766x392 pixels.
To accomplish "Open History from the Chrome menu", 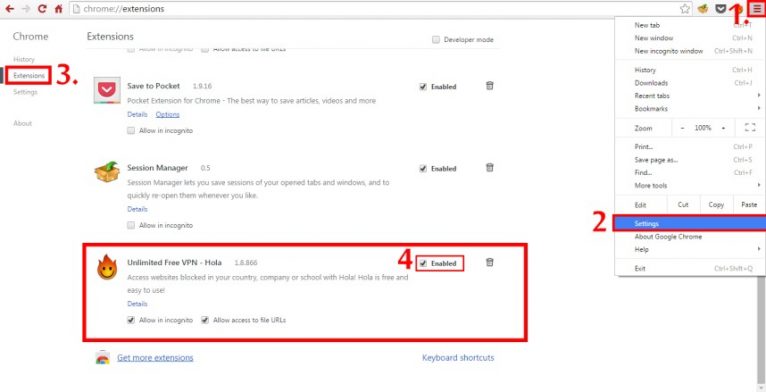I will (x=690, y=70).
